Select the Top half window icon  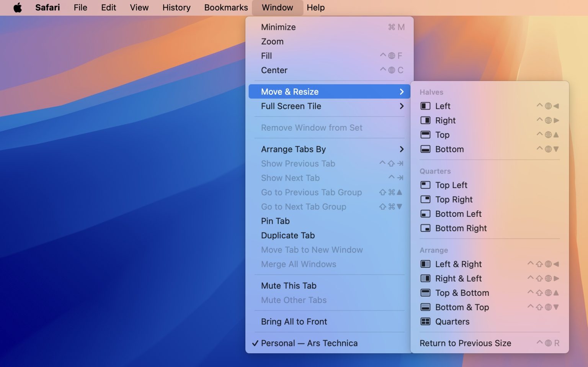click(425, 135)
